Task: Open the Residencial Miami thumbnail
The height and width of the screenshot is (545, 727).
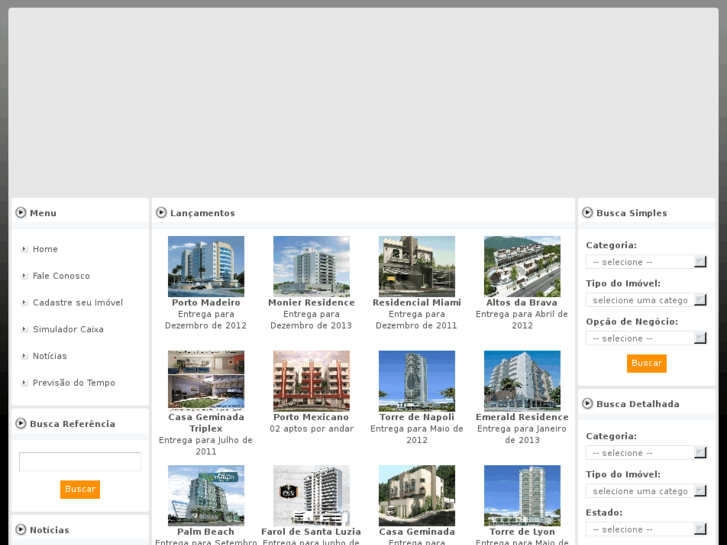Action: (x=416, y=266)
